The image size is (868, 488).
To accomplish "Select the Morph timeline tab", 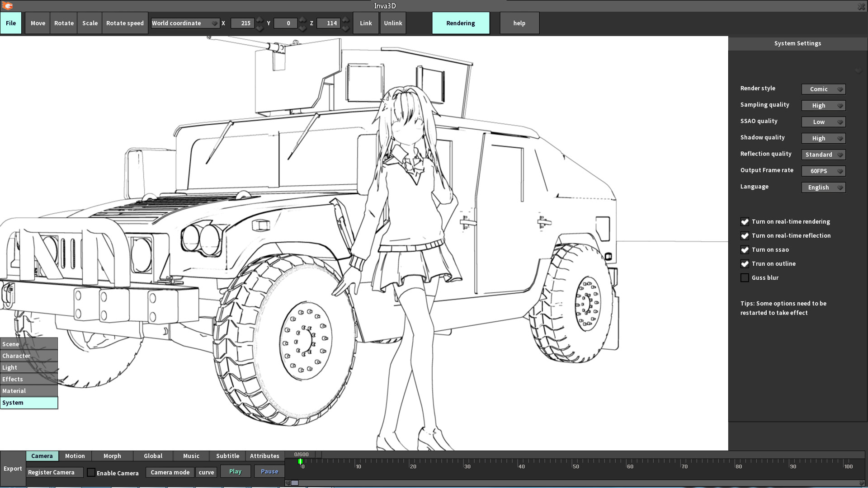I will coord(112,456).
